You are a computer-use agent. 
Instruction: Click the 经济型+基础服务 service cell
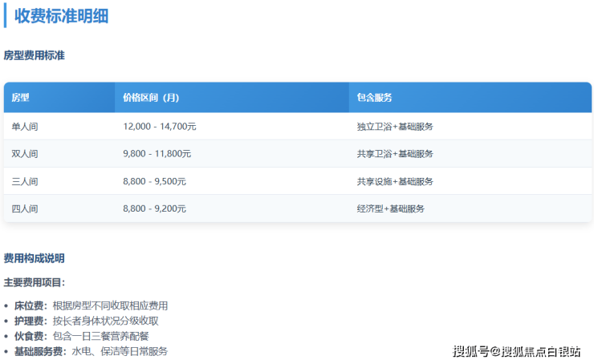pyautogui.click(x=391, y=208)
